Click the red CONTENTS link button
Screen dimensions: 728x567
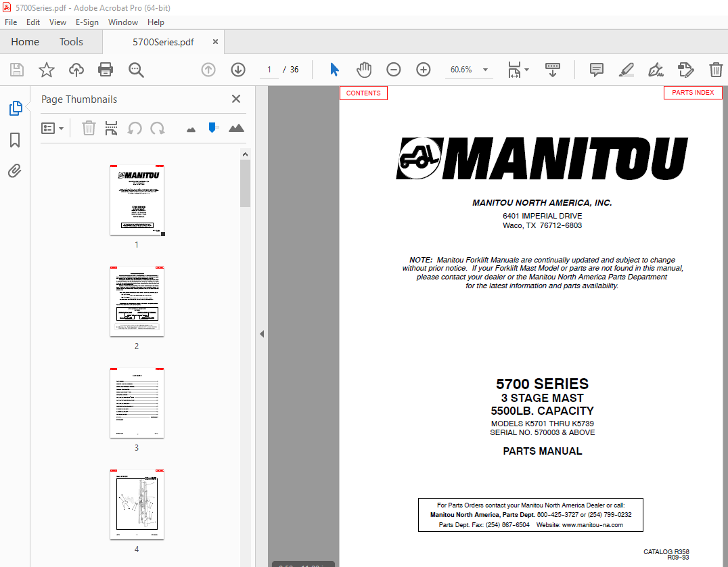pos(363,93)
